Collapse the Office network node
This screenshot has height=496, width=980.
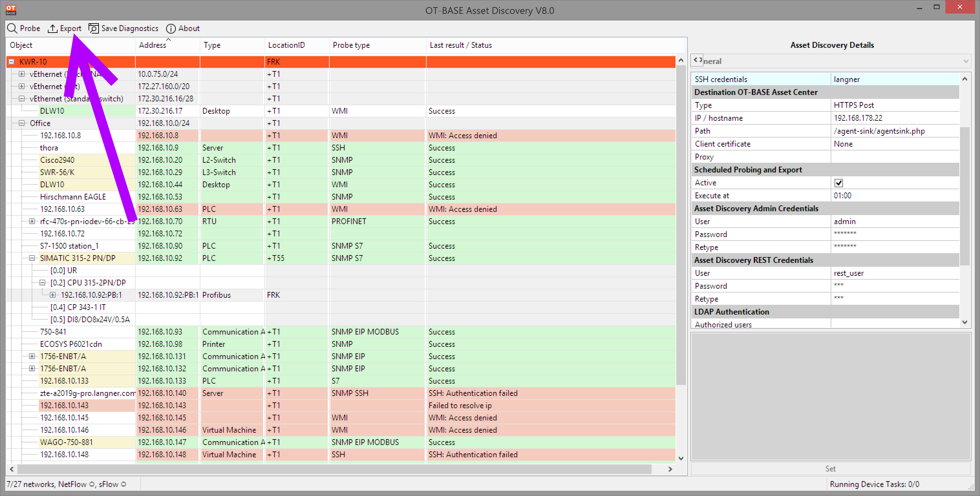pyautogui.click(x=22, y=123)
